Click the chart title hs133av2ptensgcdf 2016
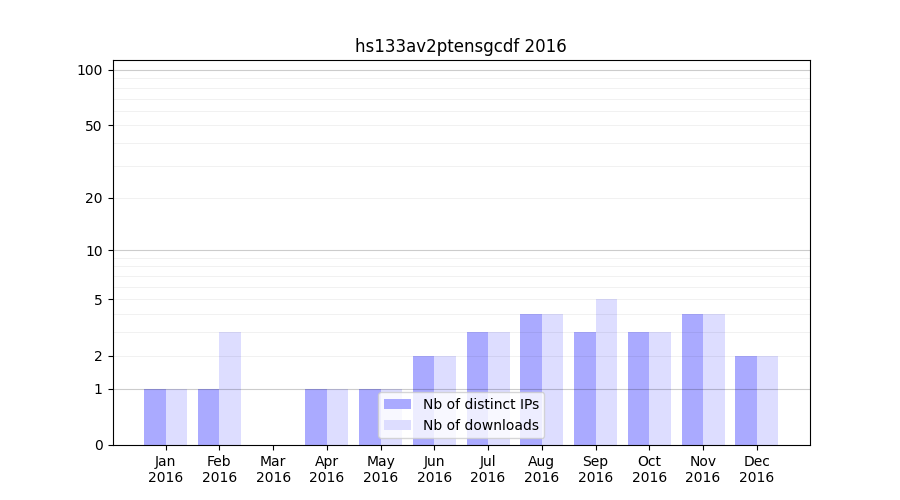Screen dimensions: 900x500 point(460,46)
